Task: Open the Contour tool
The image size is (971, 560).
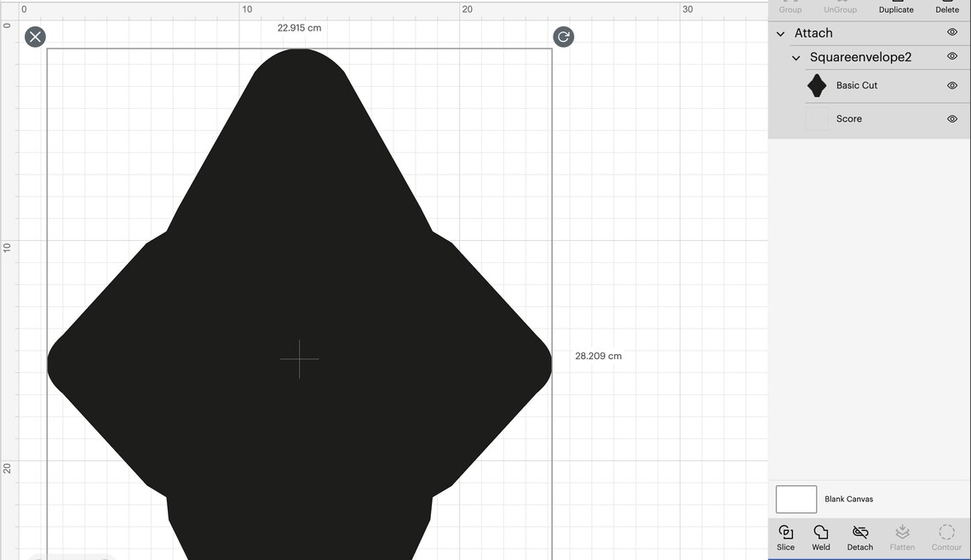Action: 945,536
